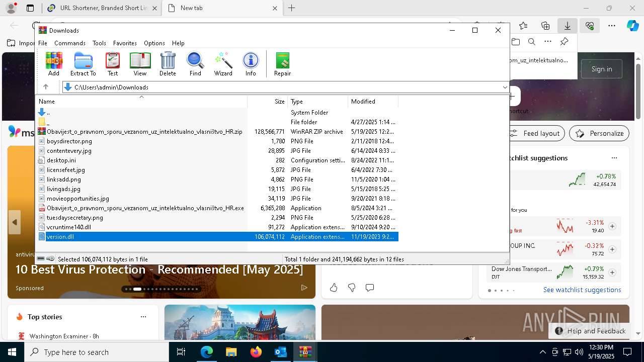Viewport: 644px width, 362px height.
Task: Open Edge Favorites star icon
Action: click(x=523, y=26)
